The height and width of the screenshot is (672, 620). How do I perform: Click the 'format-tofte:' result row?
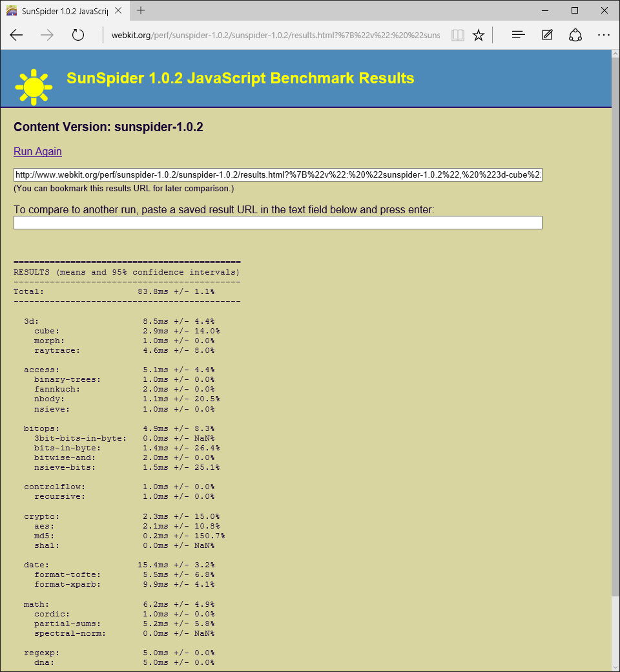click(124, 574)
